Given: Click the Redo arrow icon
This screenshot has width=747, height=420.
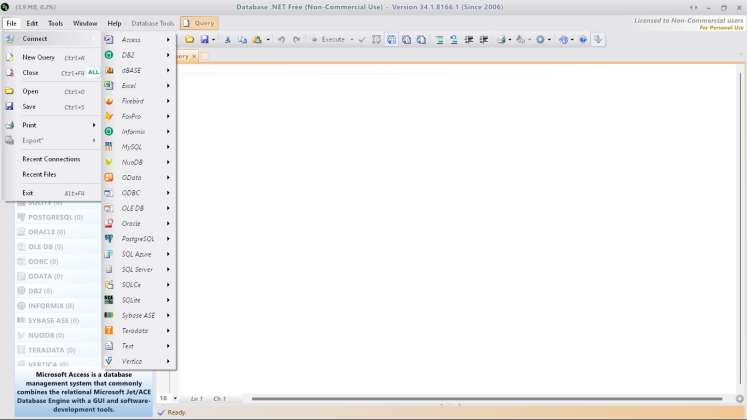Looking at the screenshot, I should 297,40.
